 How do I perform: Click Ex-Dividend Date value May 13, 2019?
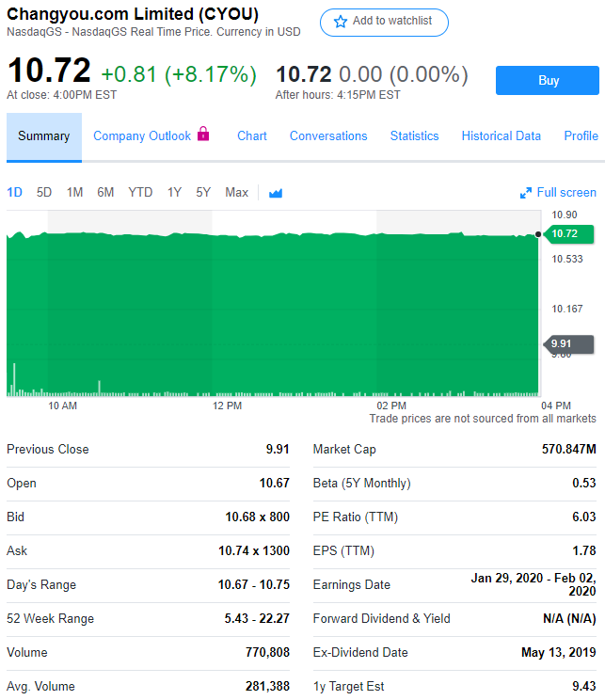click(x=559, y=653)
